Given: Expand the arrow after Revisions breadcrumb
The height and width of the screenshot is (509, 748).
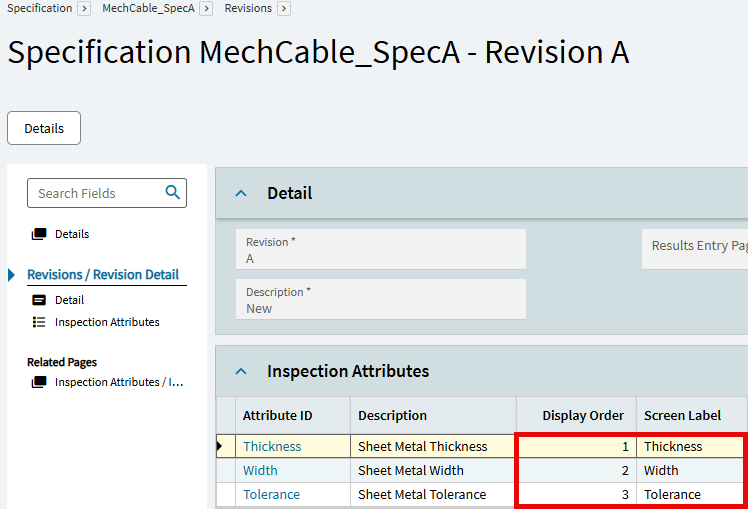Looking at the screenshot, I should [284, 8].
